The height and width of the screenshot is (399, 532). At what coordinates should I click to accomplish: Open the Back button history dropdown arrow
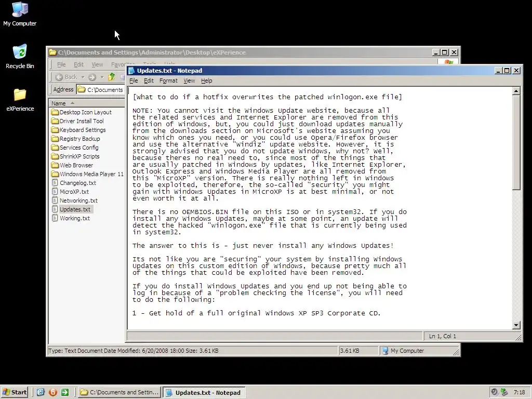click(83, 77)
